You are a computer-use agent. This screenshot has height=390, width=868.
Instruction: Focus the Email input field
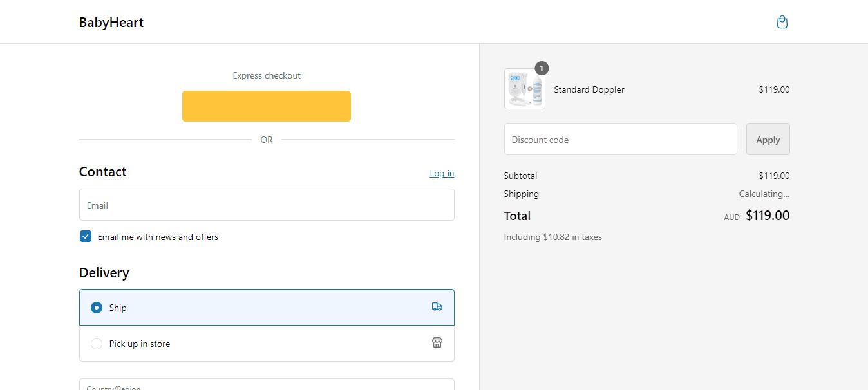tap(267, 205)
